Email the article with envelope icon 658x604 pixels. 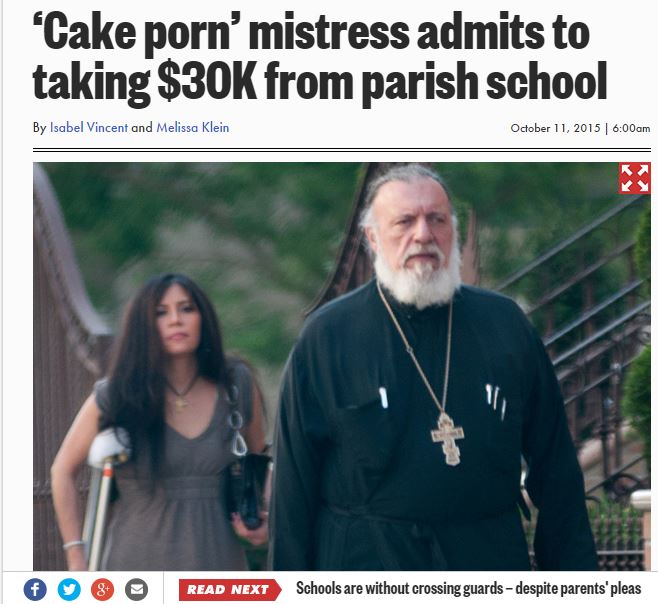[137, 589]
